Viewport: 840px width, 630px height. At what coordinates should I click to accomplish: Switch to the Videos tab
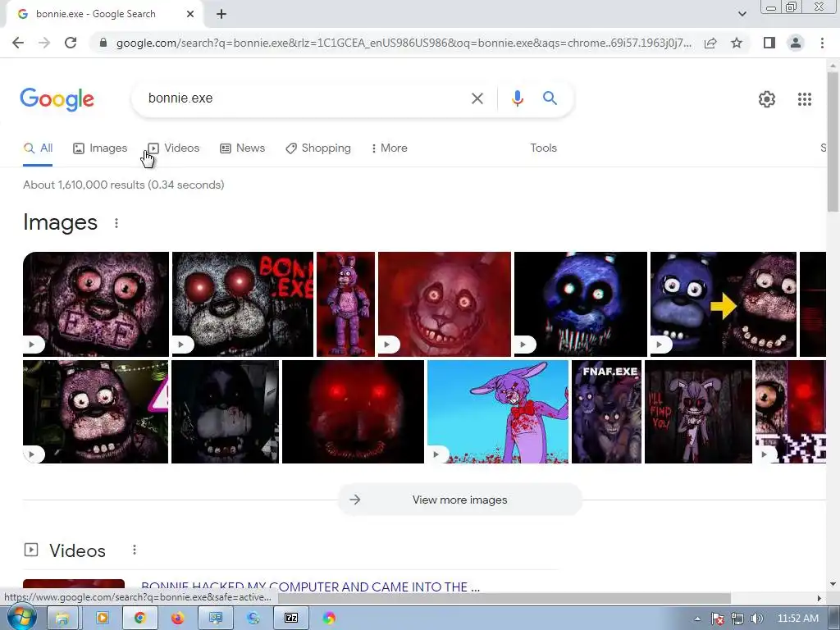pos(174,148)
